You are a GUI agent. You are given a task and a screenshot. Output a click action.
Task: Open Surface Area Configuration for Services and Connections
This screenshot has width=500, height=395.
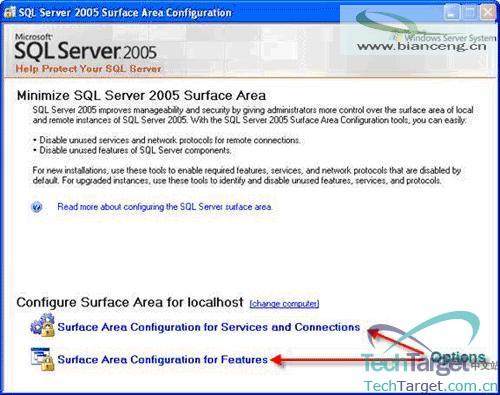click(209, 327)
